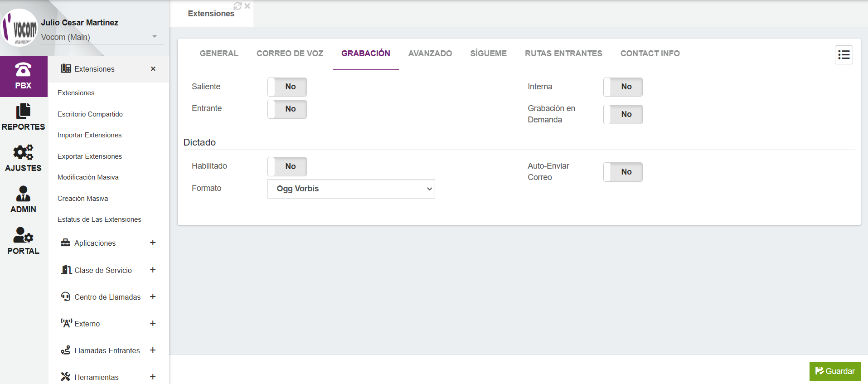868x384 pixels.
Task: Open the Formato Ogg Vorbis dropdown
Action: [x=351, y=189]
